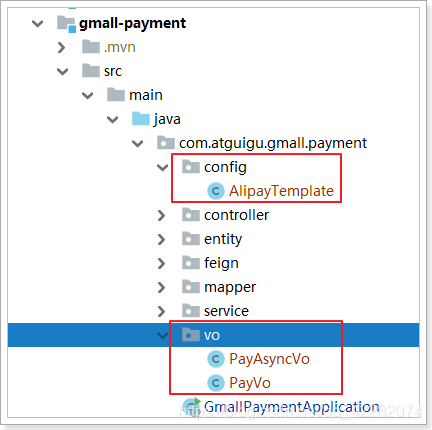
Task: Expand the .mvn folder arrow
Action: [x=61, y=48]
